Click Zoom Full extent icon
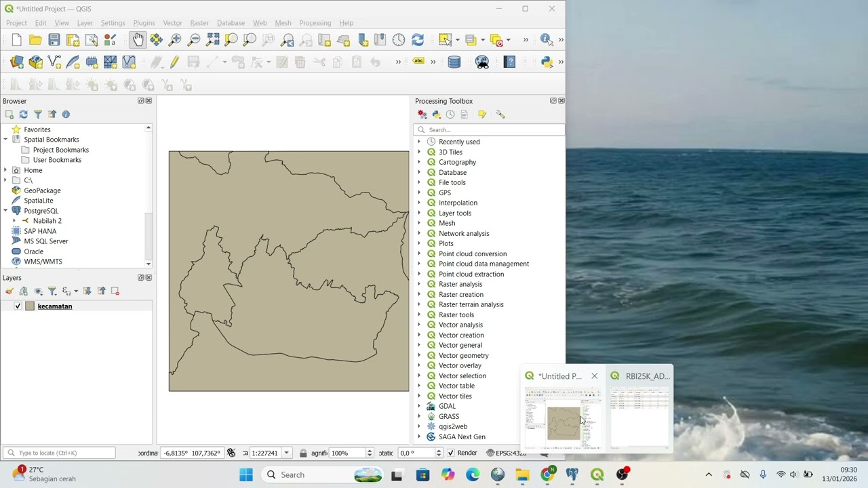The image size is (868, 488). [x=212, y=40]
